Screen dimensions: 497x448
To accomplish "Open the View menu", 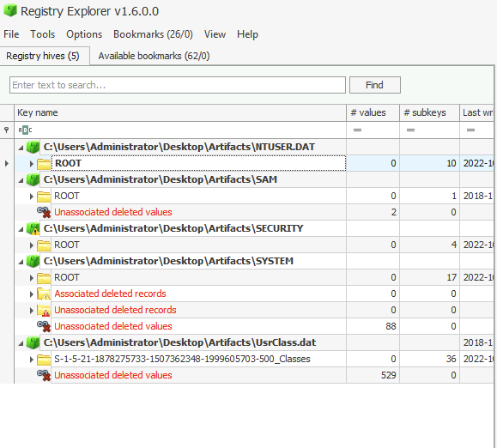I will 215,34.
